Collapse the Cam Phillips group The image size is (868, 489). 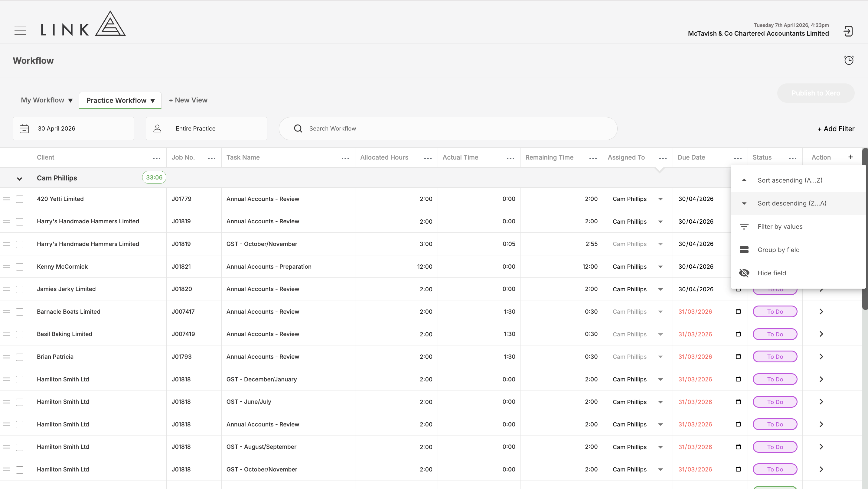tap(20, 179)
